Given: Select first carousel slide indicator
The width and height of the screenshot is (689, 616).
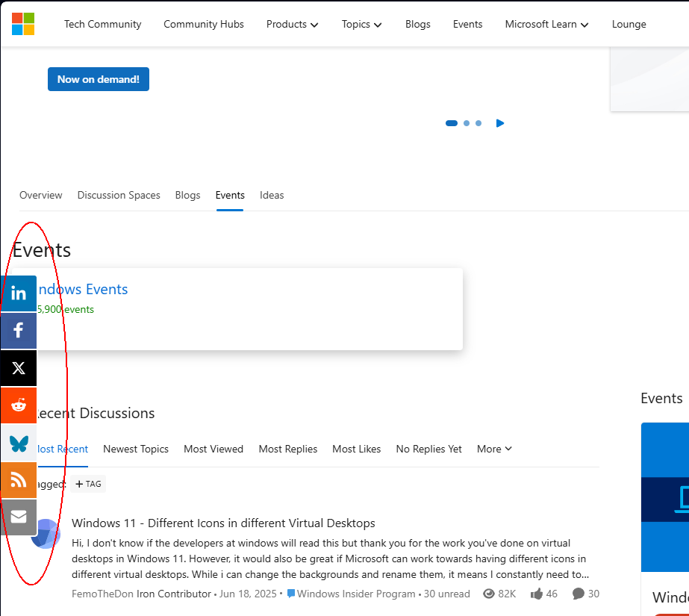Looking at the screenshot, I should 452,123.
